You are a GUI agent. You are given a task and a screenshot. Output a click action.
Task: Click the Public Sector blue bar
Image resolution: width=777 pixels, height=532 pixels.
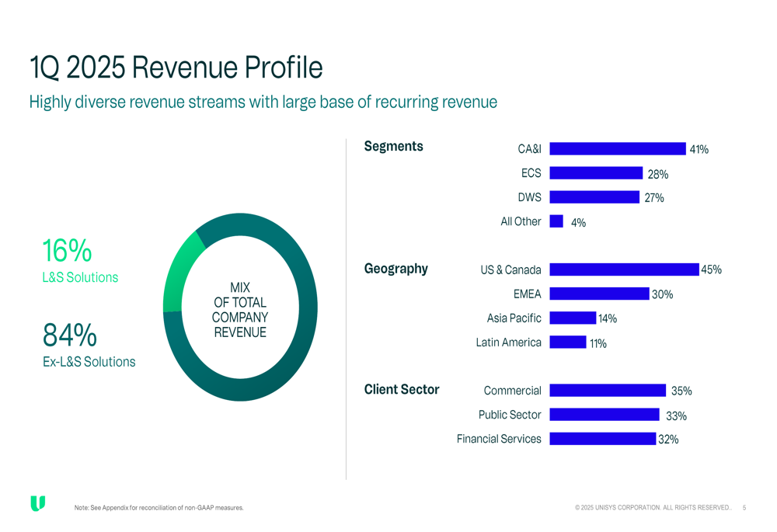click(605, 415)
